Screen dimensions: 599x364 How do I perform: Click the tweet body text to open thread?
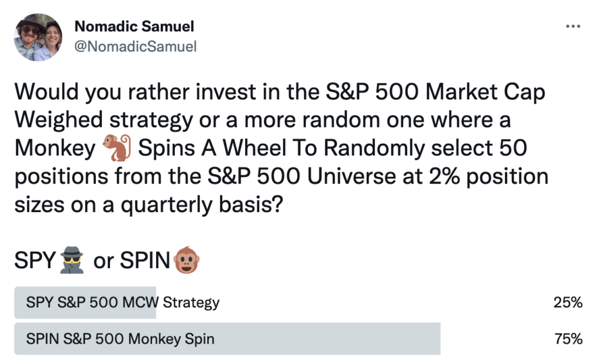pyautogui.click(x=281, y=146)
